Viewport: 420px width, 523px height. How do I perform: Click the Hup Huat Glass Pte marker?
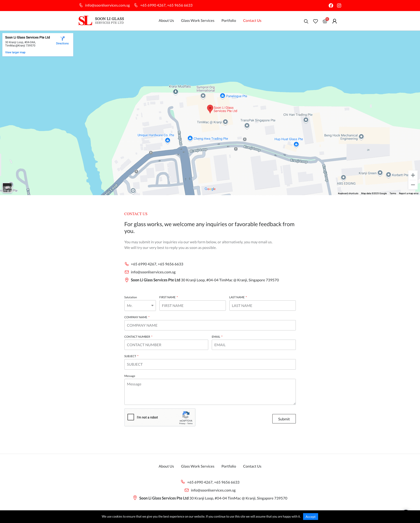point(296,144)
